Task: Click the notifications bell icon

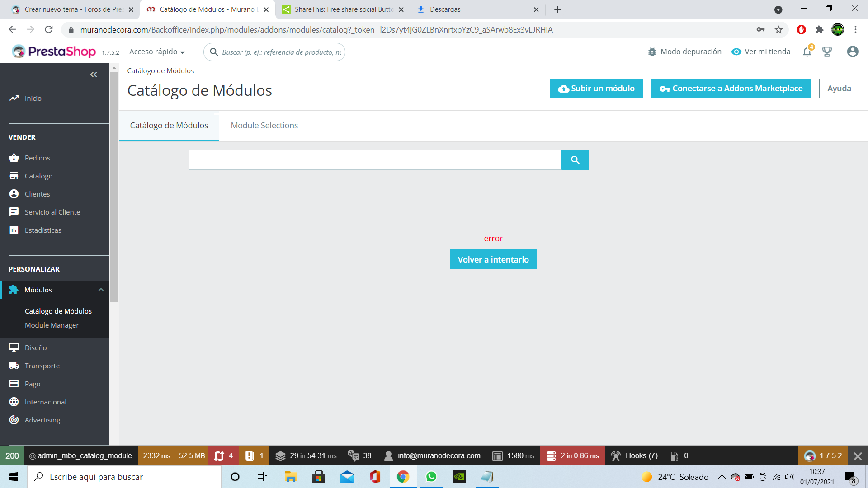Action: click(x=807, y=52)
